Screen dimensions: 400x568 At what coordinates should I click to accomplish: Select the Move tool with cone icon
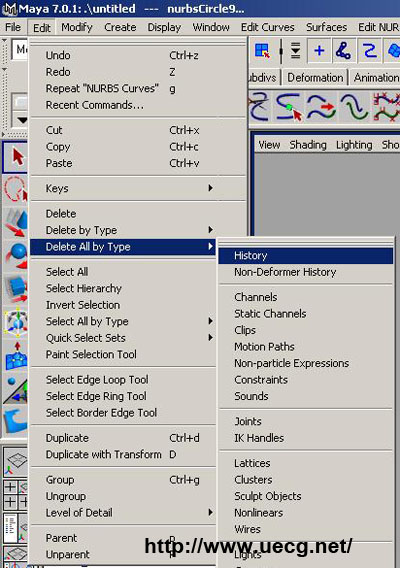[15, 222]
